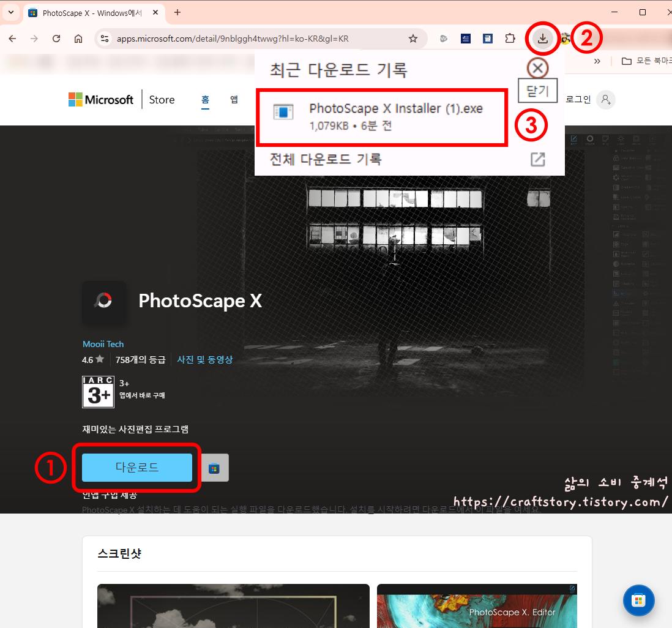
Task: Click the 로그인 text
Action: (x=578, y=99)
